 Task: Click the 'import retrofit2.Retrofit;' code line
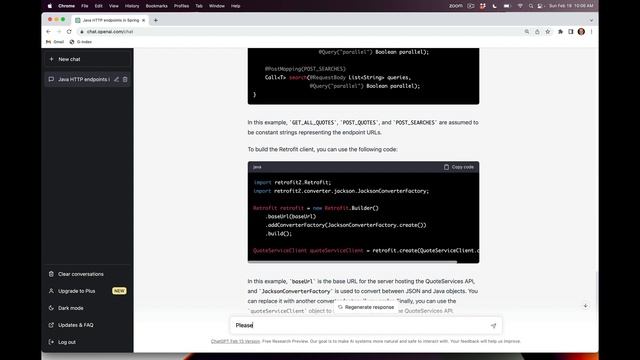pyautogui.click(x=292, y=182)
